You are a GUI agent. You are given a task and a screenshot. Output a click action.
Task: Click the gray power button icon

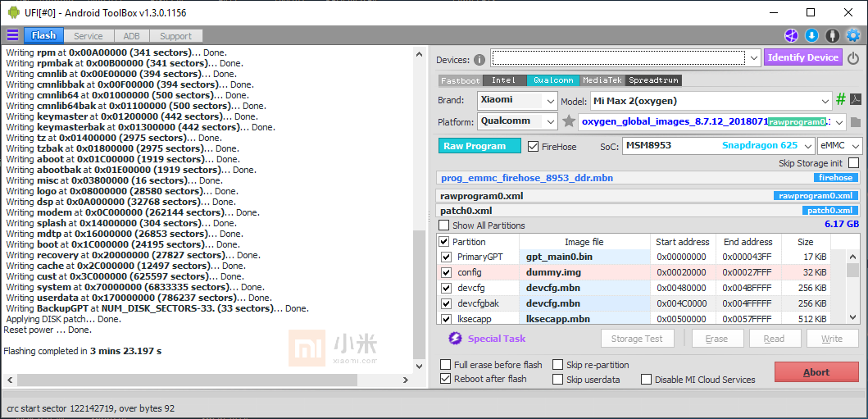(x=853, y=57)
